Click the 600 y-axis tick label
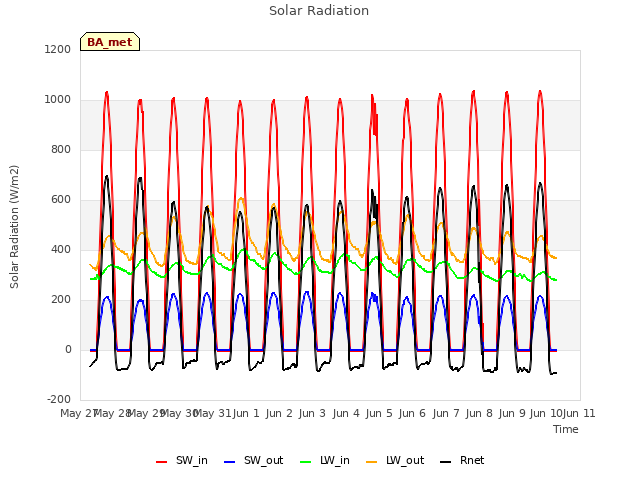This screenshot has height=480, width=640. (x=61, y=200)
